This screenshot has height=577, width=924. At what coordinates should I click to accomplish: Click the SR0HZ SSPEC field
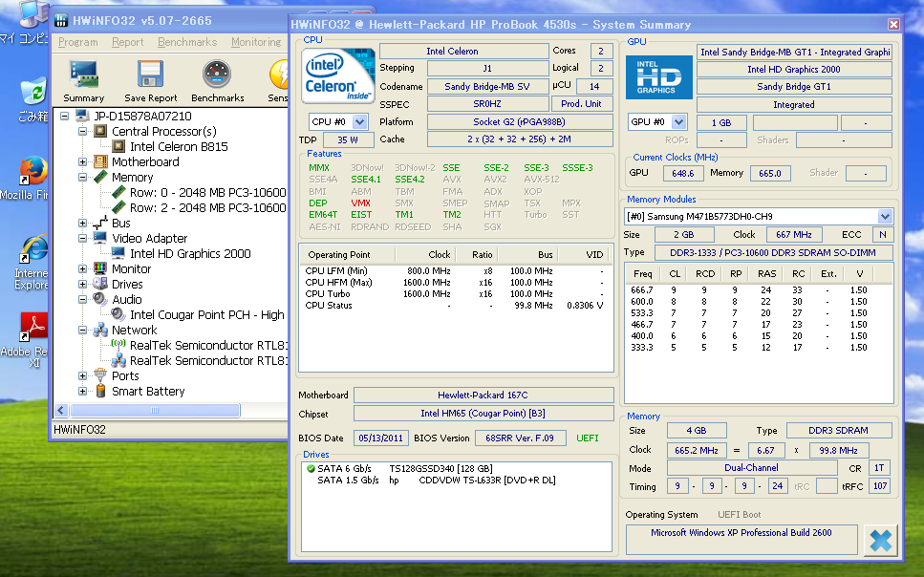487,104
